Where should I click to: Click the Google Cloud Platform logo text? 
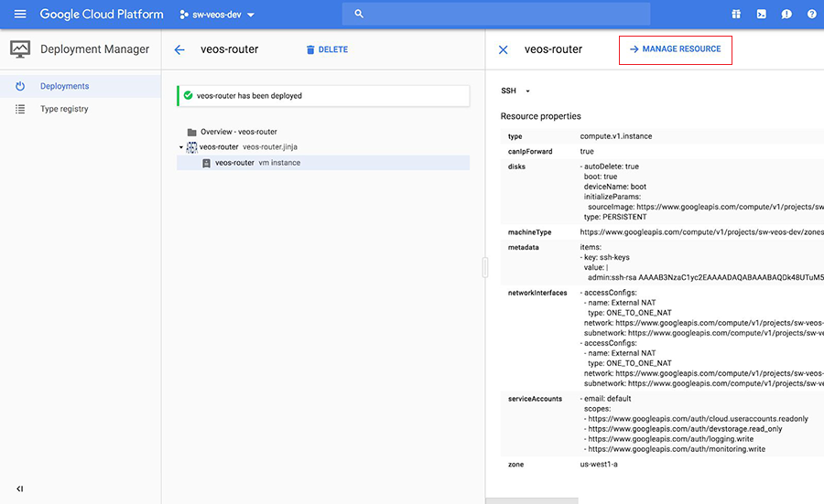[102, 14]
